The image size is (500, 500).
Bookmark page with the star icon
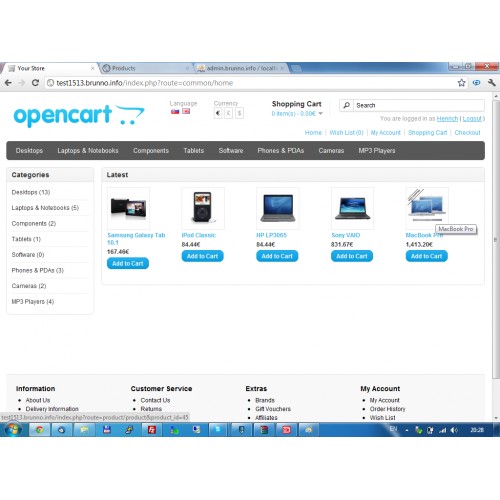click(x=461, y=83)
